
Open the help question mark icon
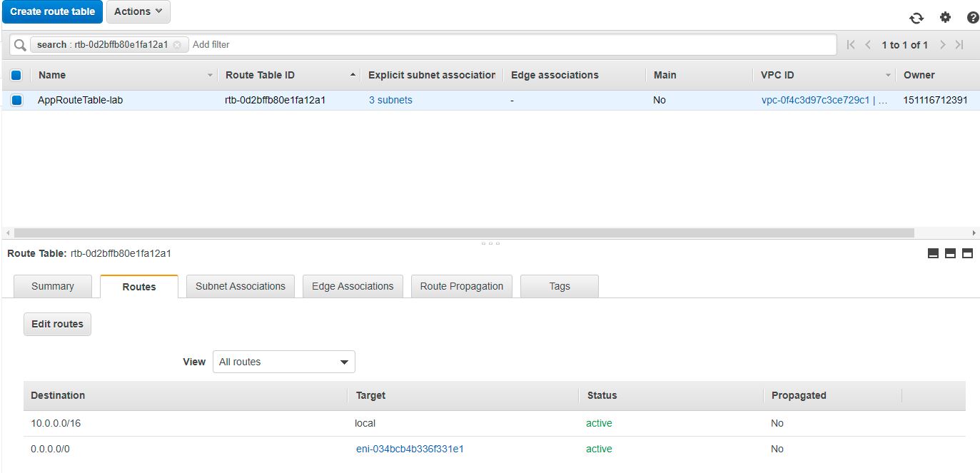click(x=972, y=18)
